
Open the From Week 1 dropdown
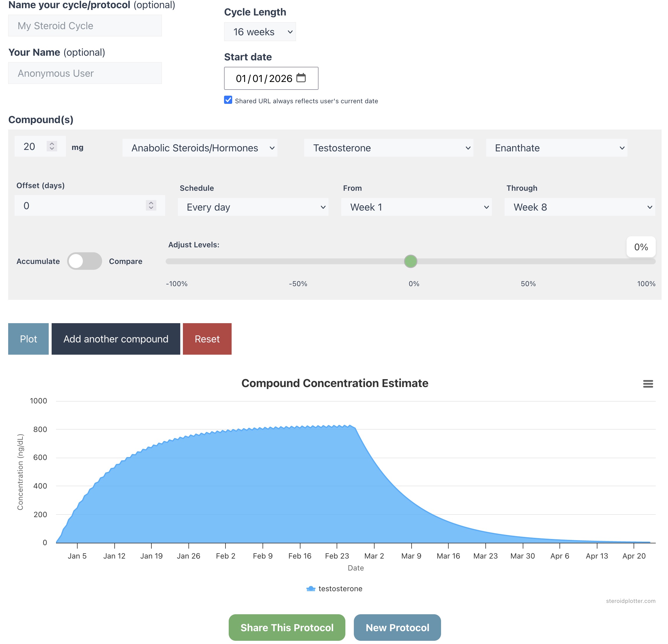416,207
